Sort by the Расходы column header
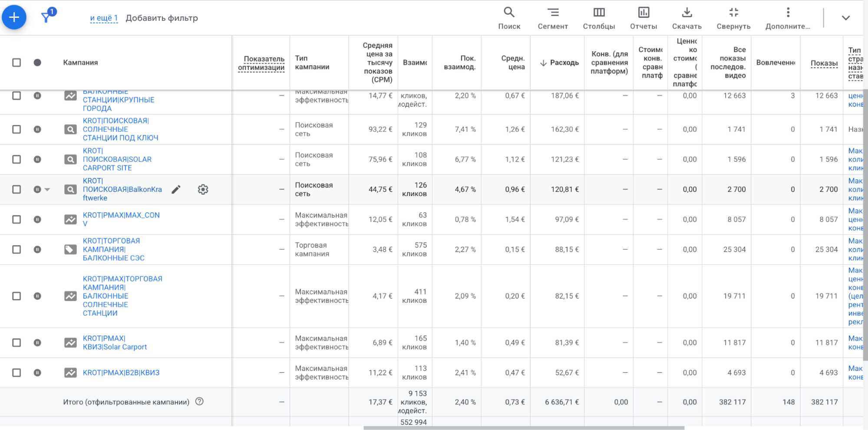The width and height of the screenshot is (868, 430). pyautogui.click(x=564, y=63)
